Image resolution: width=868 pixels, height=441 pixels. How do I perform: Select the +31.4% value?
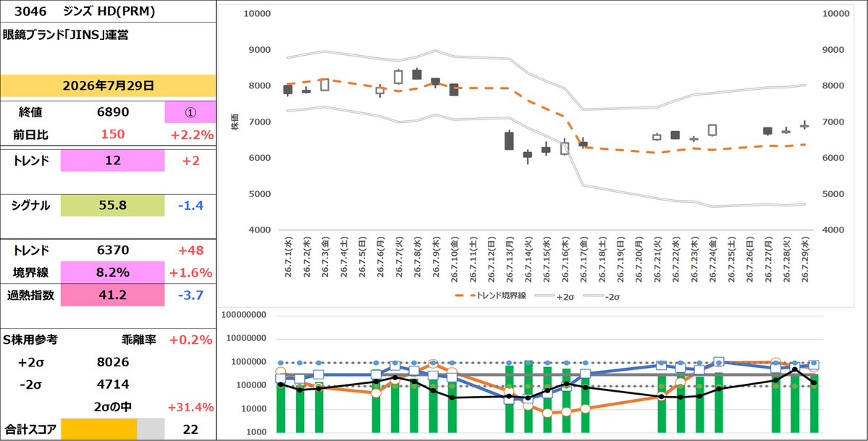pyautogui.click(x=192, y=407)
